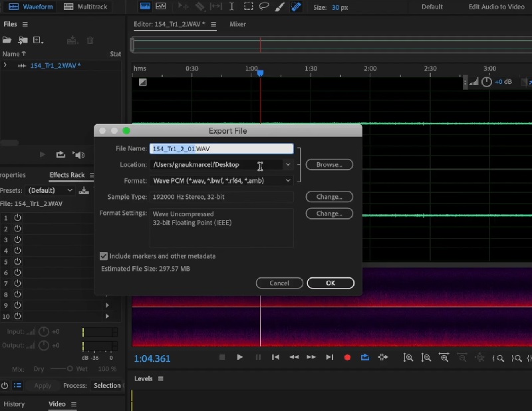Toggle power for effect slot 2
The width and height of the screenshot is (532, 411).
pos(18,228)
